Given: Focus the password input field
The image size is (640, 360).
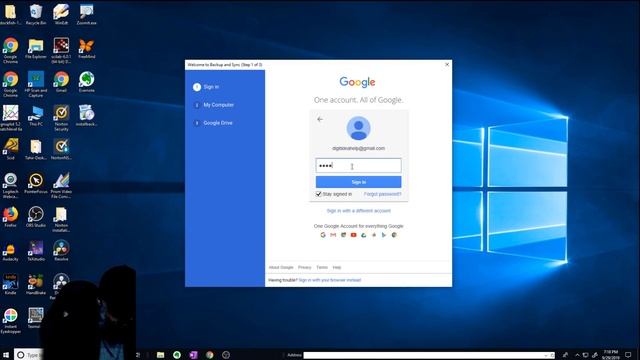Looking at the screenshot, I should [x=358, y=165].
